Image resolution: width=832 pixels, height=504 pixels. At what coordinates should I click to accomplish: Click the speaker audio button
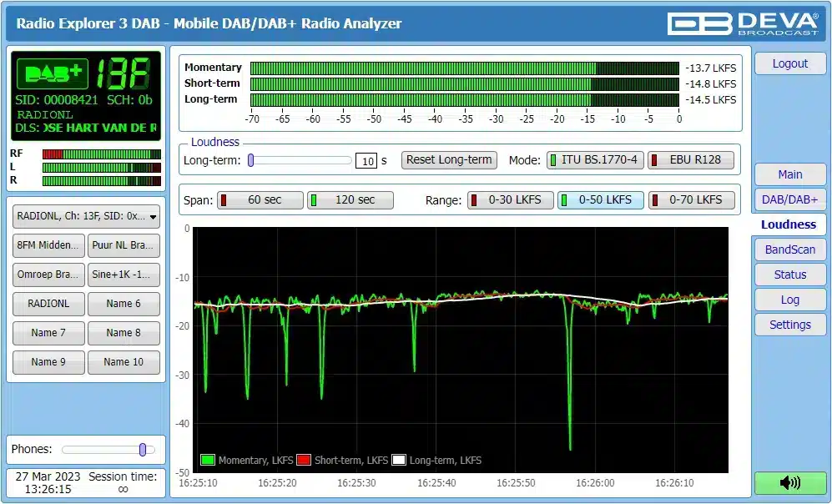coord(789,482)
